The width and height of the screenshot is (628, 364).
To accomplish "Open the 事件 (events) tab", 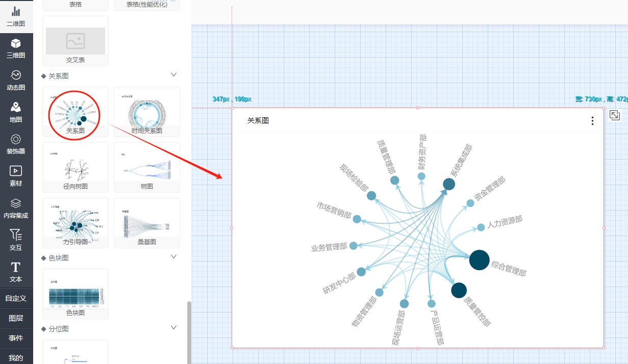I will pos(16,338).
